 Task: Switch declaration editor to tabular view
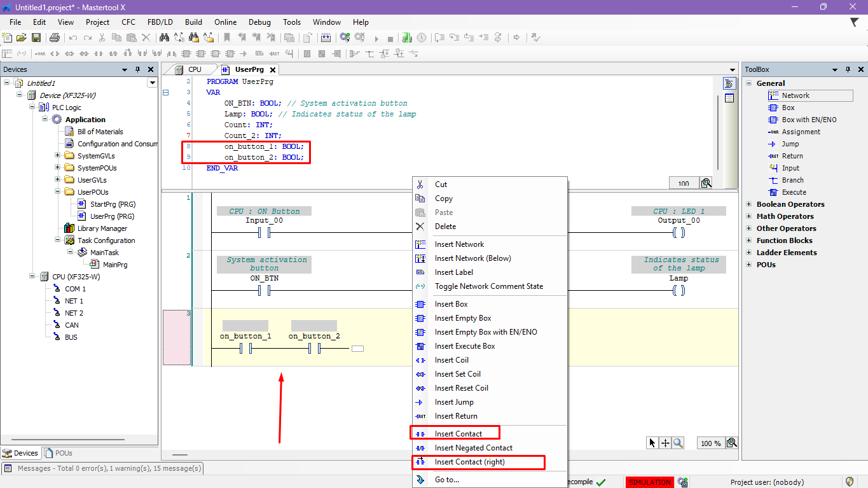click(x=729, y=98)
